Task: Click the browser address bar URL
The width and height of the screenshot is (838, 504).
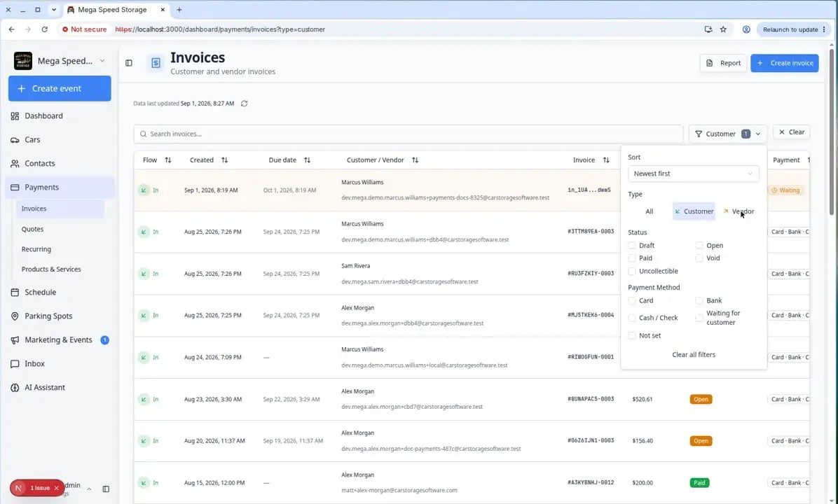Action: click(220, 29)
